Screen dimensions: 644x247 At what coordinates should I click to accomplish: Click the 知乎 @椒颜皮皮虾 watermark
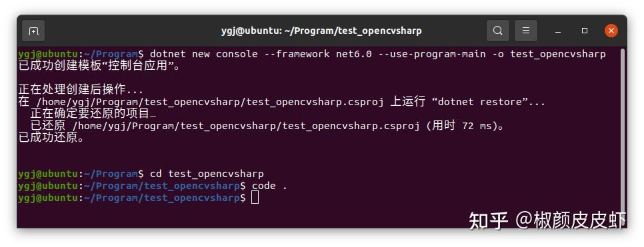pyautogui.click(x=547, y=220)
